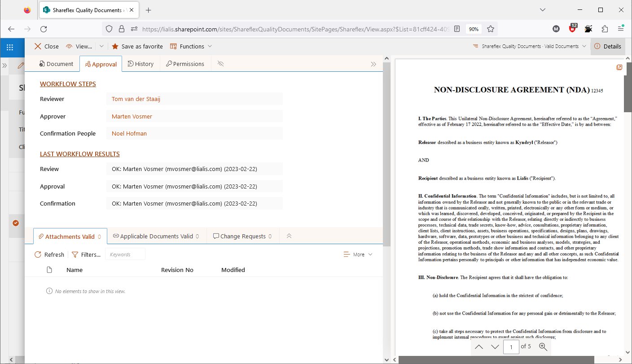Image resolution: width=632 pixels, height=364 pixels.
Task: Switch to the Document tab
Action: [x=56, y=64]
